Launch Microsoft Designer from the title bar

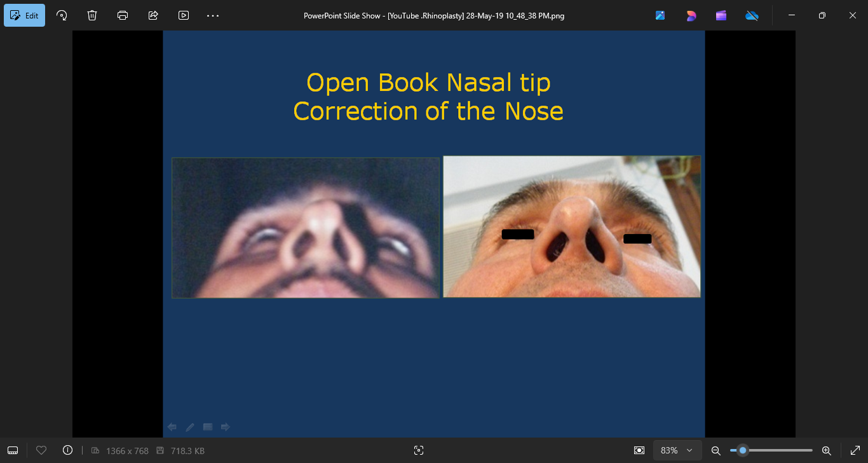pos(691,15)
